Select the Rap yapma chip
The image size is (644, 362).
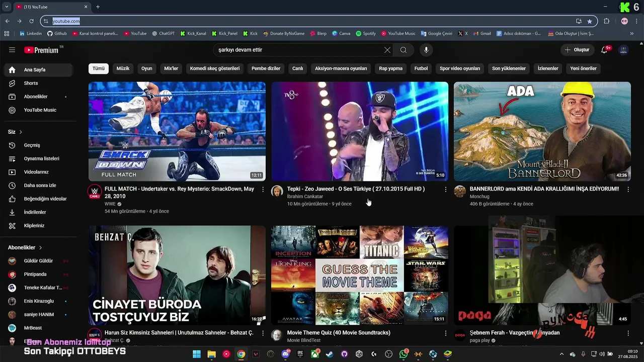[391, 68]
